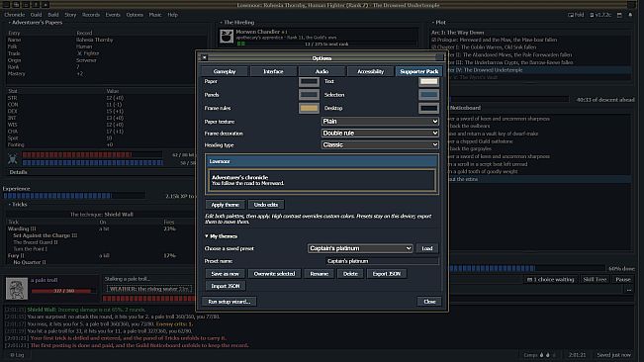Open the Paper texture dropdown
The height and width of the screenshot is (362, 644).
coord(380,122)
